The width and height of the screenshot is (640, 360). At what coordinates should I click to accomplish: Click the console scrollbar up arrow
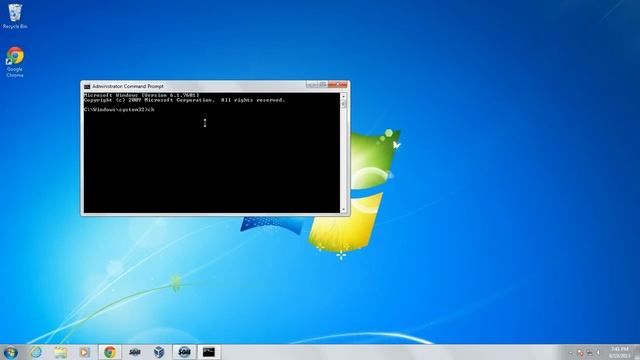[x=343, y=96]
